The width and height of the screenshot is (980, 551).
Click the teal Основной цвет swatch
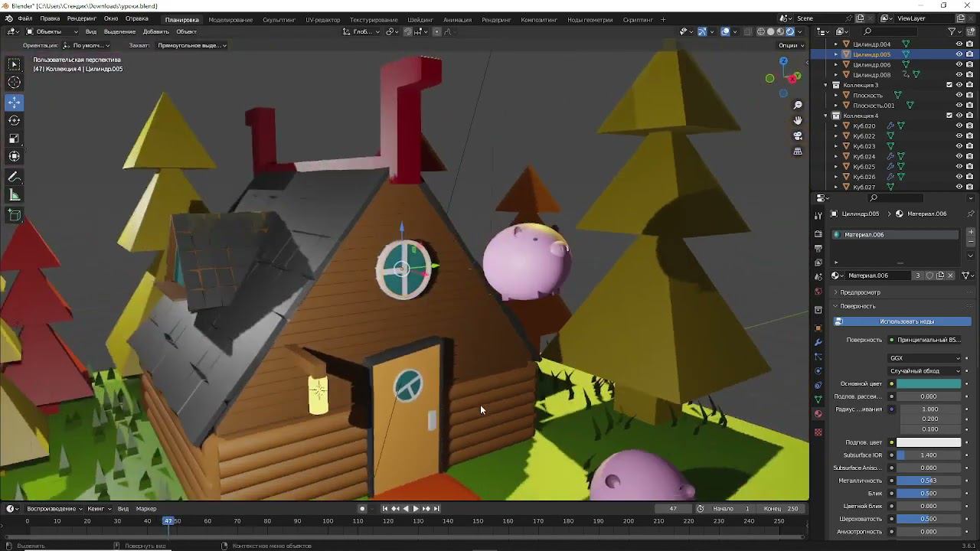click(x=928, y=384)
